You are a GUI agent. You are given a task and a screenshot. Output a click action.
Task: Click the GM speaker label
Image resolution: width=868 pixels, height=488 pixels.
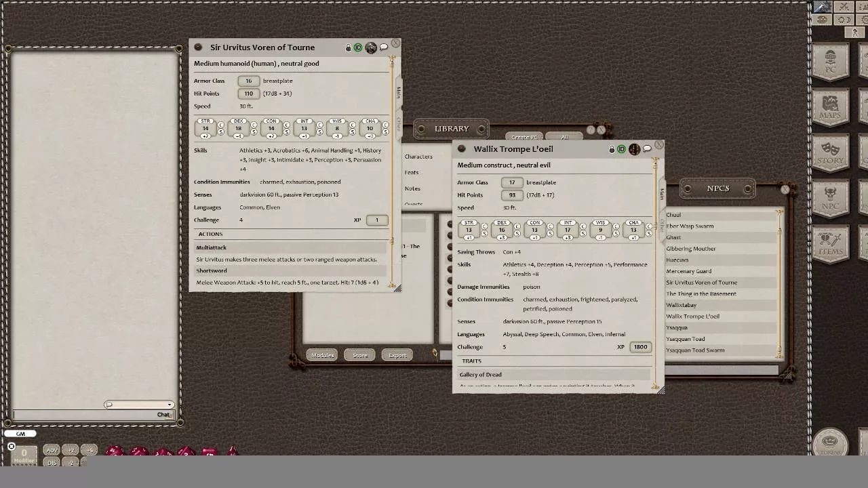pyautogui.click(x=20, y=434)
